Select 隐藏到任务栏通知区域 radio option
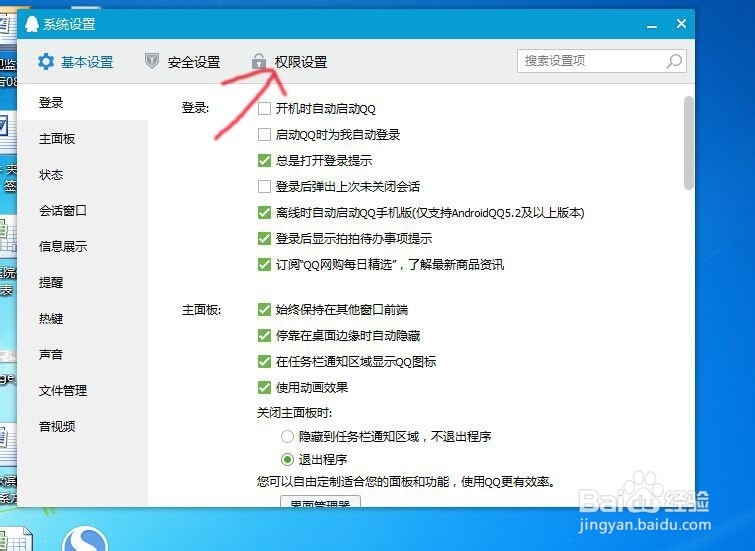 [287, 436]
